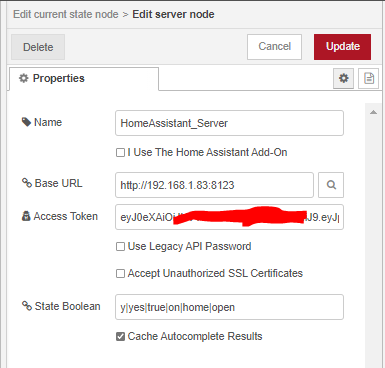Click the Name label tag icon
The width and height of the screenshot is (385, 368).
[26, 122]
